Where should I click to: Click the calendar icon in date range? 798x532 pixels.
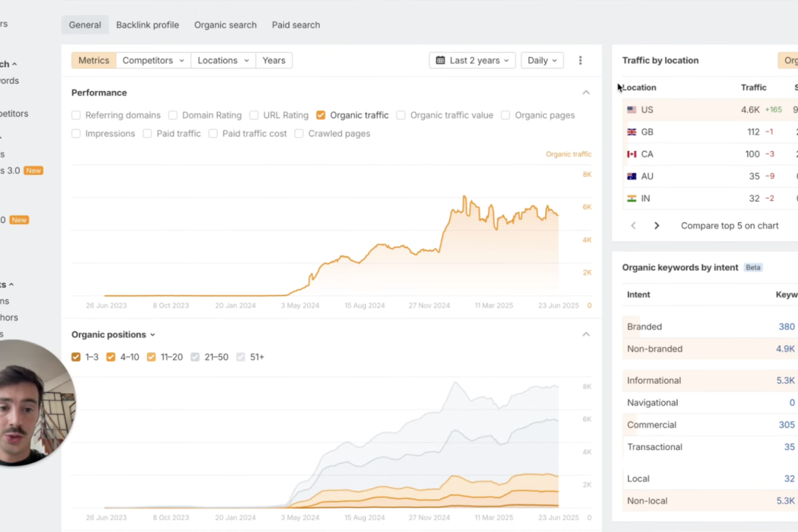point(440,61)
